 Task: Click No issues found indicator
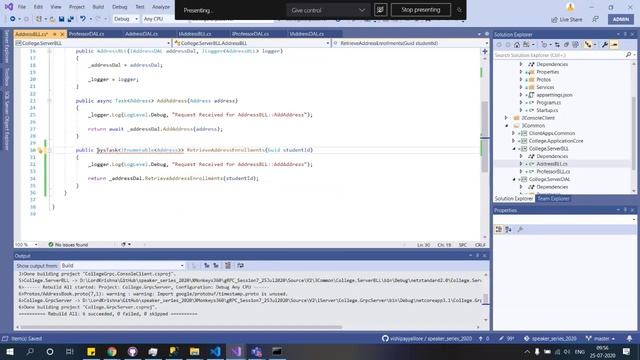click(x=68, y=244)
